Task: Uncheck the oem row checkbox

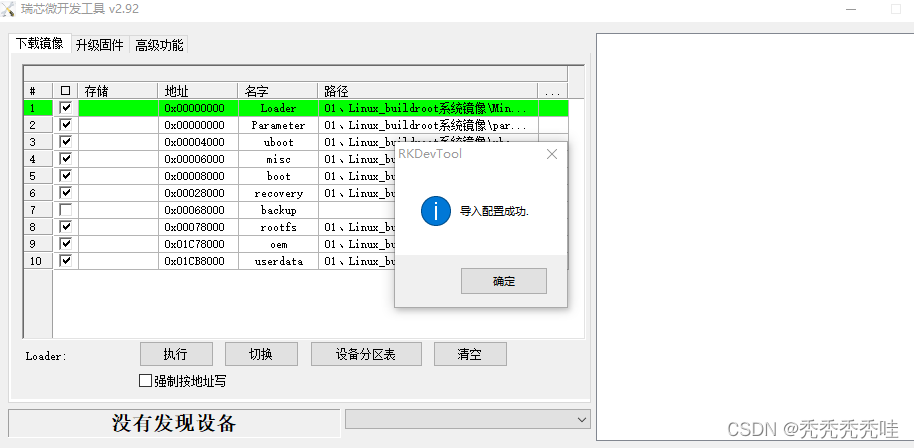Action: coord(66,244)
